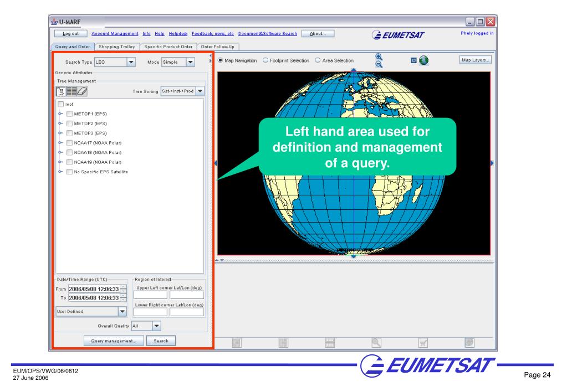
Task: Click the From date stepper arrows
Action: 123,289
